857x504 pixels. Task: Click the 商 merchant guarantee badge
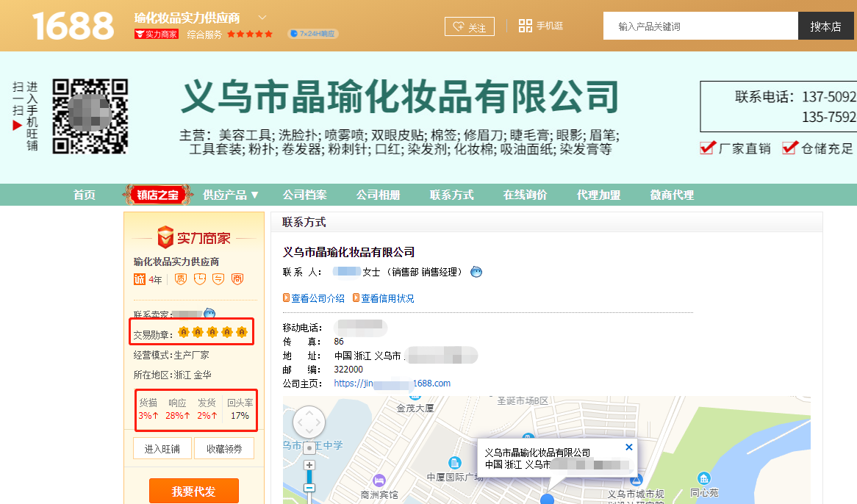[x=237, y=279]
